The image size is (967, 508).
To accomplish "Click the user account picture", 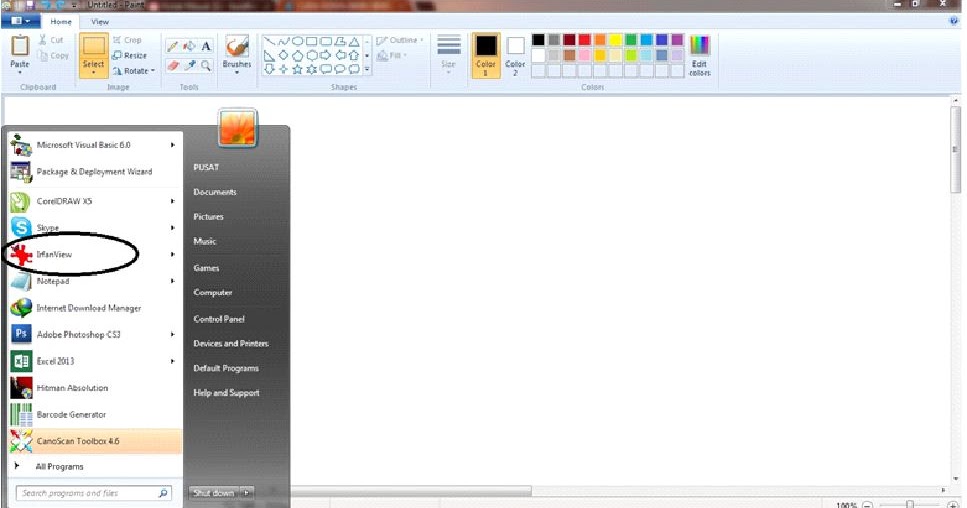I will click(237, 128).
